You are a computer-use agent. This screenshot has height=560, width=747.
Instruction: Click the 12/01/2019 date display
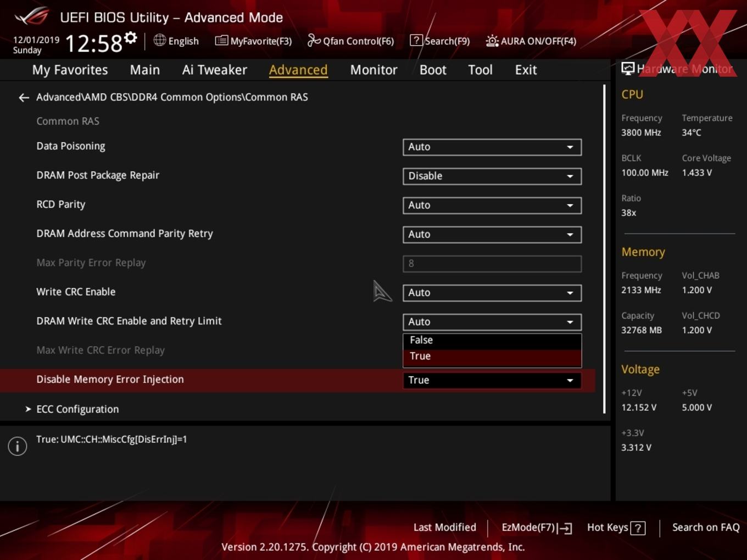pos(36,40)
